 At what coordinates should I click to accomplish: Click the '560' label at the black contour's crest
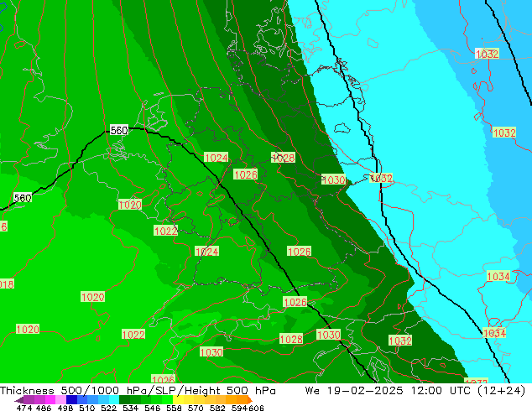pyautogui.click(x=119, y=130)
